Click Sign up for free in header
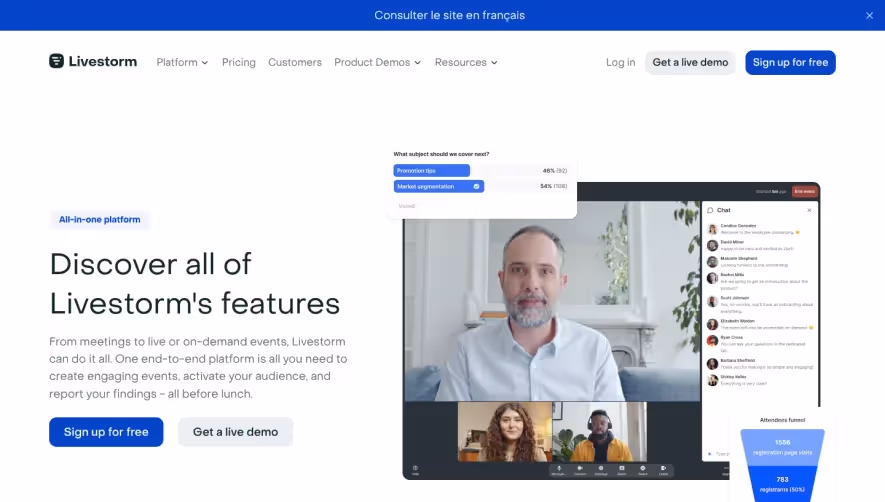 [x=790, y=62]
